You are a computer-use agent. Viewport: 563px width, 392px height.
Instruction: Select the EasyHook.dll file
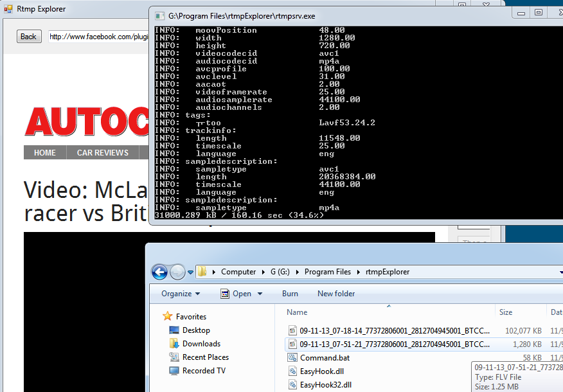click(x=322, y=371)
